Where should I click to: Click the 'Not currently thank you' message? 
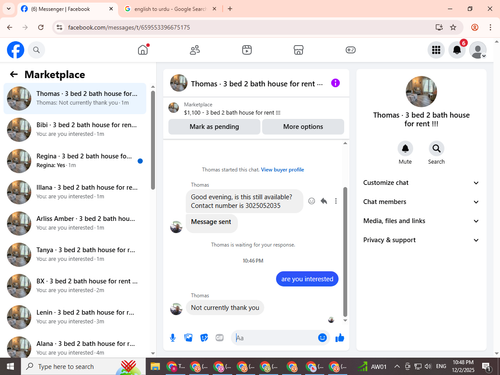tap(225, 308)
